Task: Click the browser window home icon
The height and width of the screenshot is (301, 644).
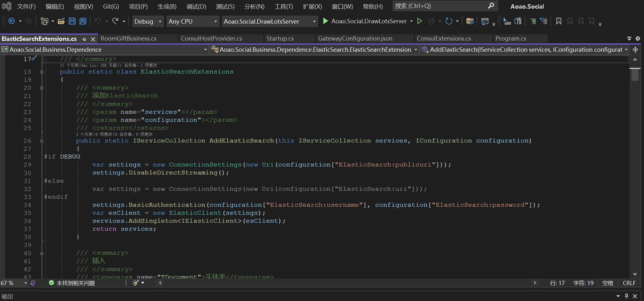Action: (x=485, y=21)
